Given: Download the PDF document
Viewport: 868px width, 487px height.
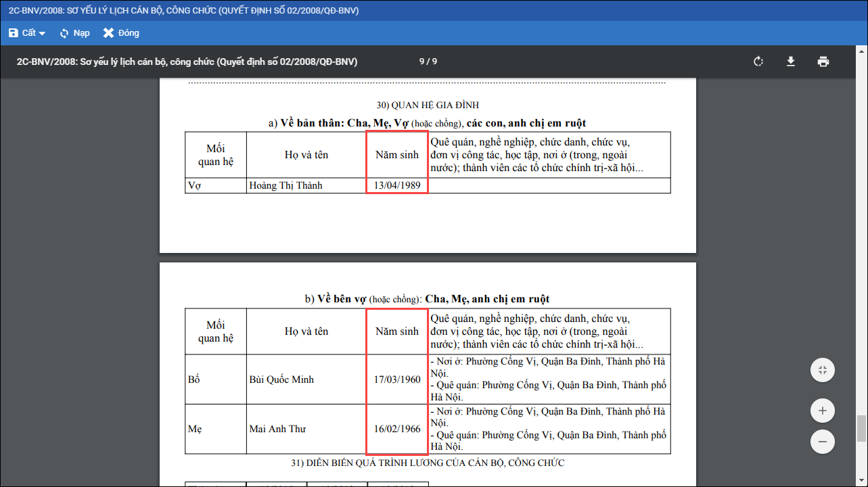Looking at the screenshot, I should click(790, 62).
